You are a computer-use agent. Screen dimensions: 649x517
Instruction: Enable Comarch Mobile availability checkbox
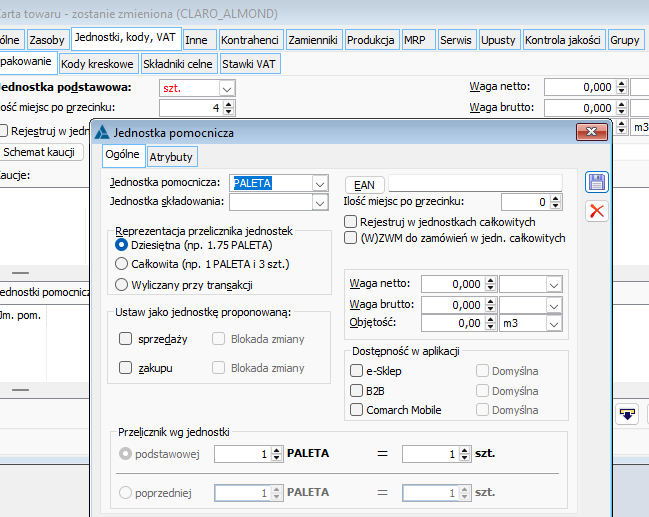click(x=356, y=410)
